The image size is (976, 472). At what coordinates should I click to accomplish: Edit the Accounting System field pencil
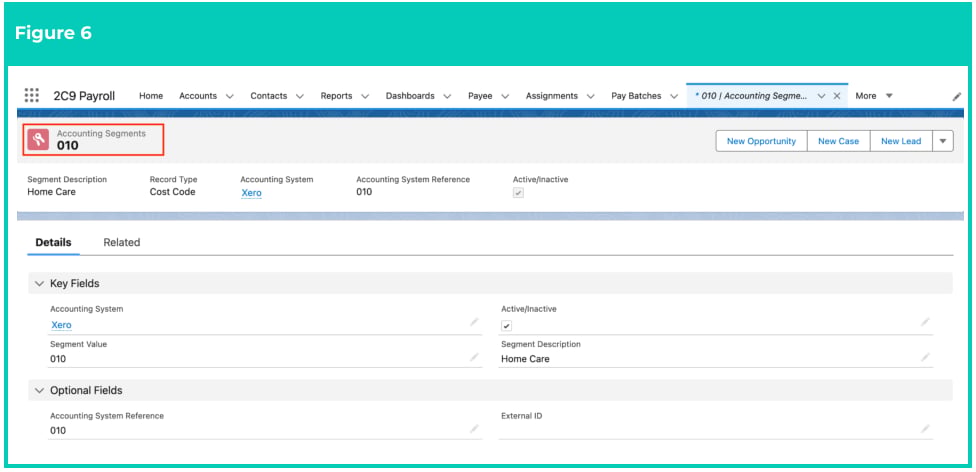coord(474,322)
